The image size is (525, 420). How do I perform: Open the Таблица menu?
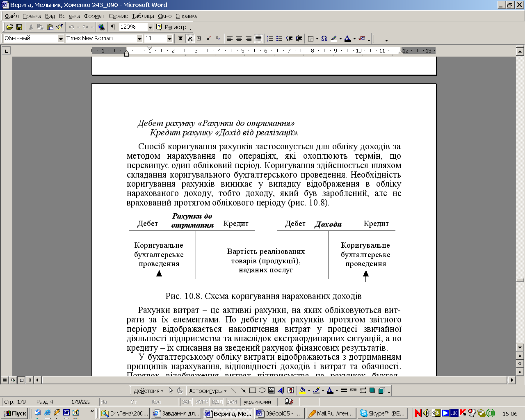pos(143,16)
